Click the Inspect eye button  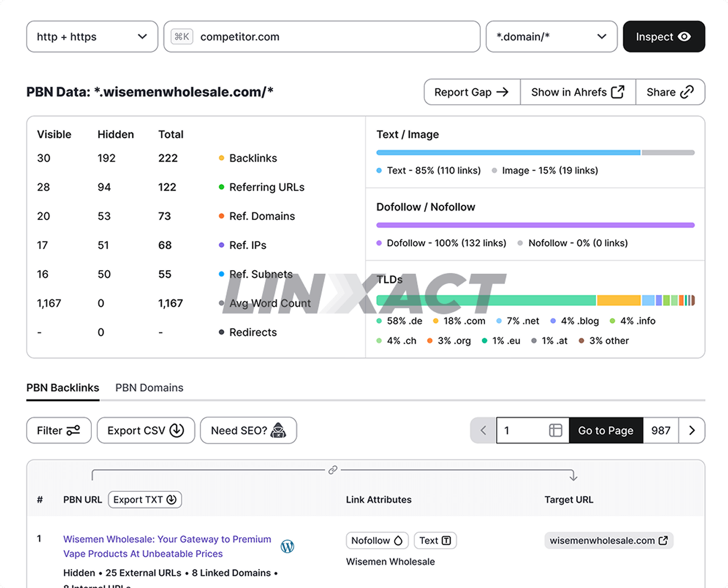click(663, 37)
